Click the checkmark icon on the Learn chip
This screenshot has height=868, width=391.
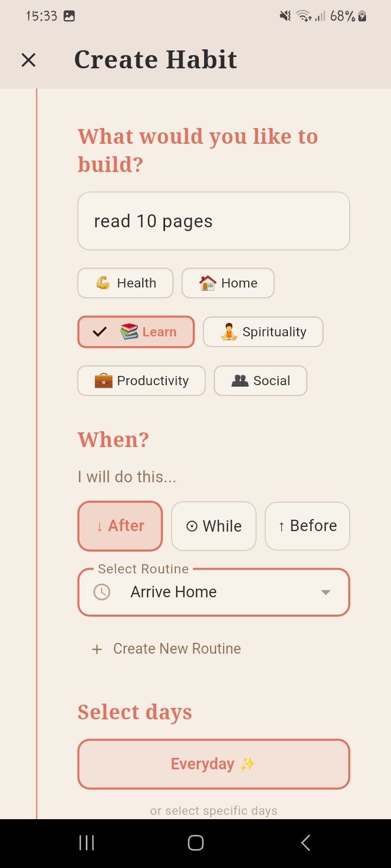pos(99,331)
